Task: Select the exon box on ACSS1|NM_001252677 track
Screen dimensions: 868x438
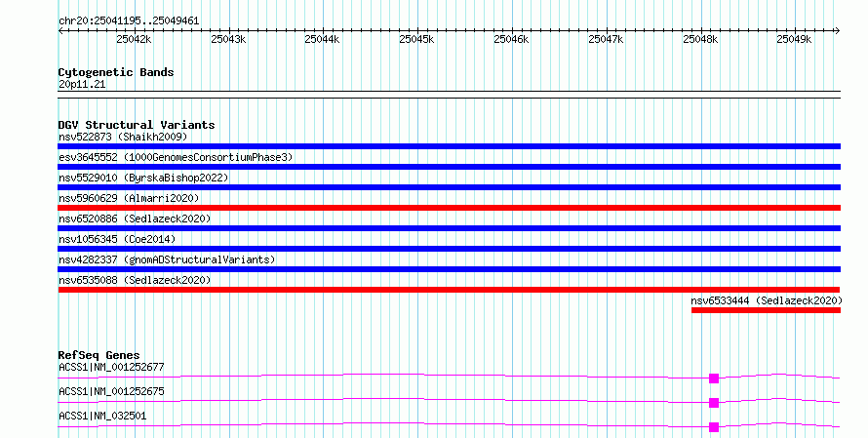Action: 714,378
